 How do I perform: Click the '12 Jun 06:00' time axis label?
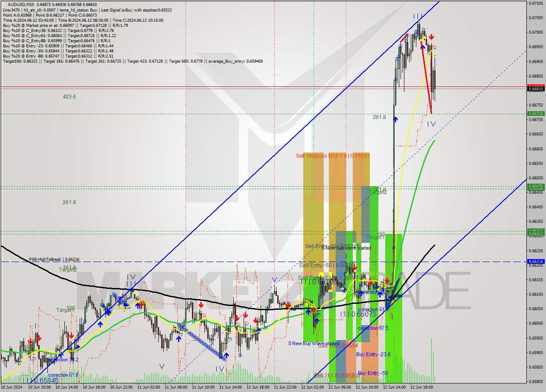pyautogui.click(x=340, y=388)
